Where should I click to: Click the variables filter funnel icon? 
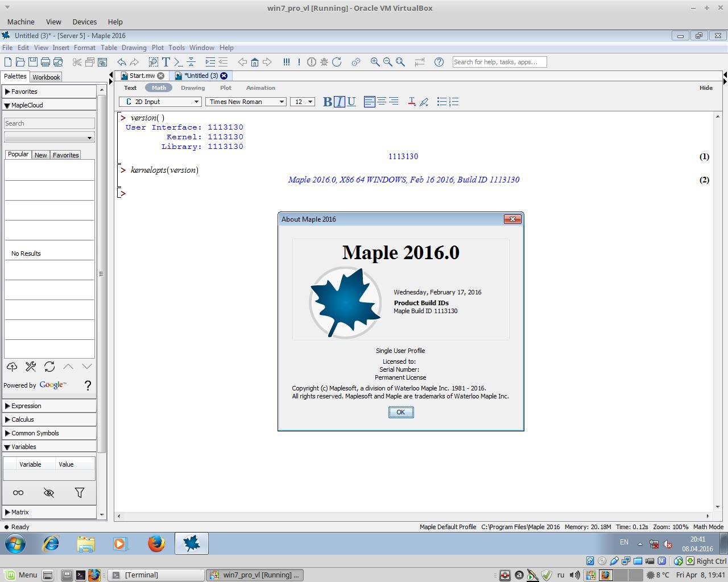click(x=79, y=493)
